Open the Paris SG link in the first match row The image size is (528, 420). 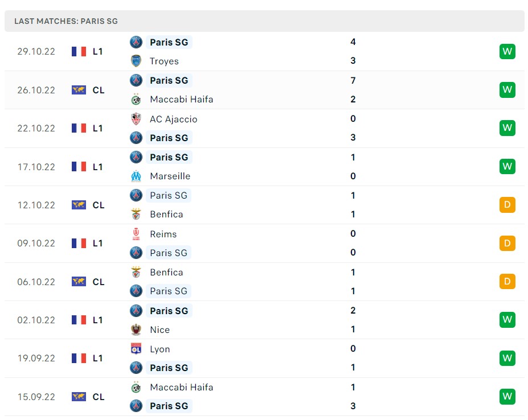point(169,42)
